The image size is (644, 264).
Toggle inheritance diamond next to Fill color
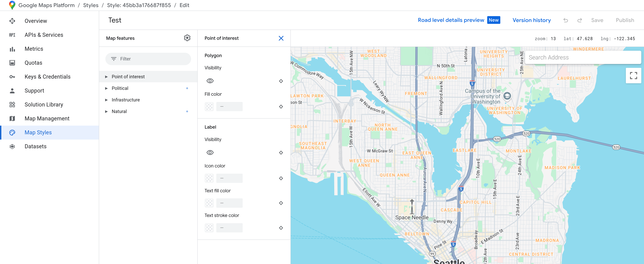281,106
